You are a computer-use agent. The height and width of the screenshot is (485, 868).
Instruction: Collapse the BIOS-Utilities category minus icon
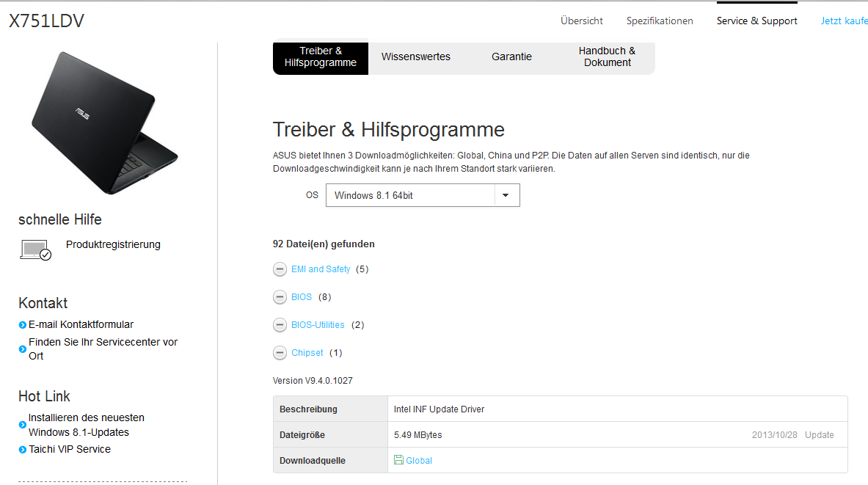280,324
